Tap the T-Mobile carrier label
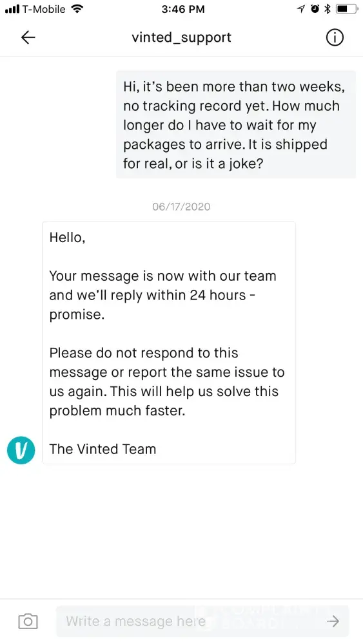 coord(44,9)
